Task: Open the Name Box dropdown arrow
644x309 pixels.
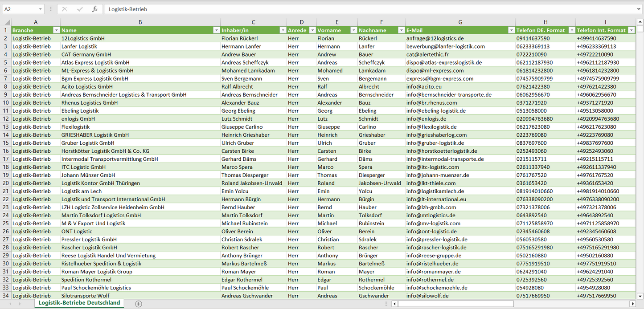Action: [x=40, y=9]
